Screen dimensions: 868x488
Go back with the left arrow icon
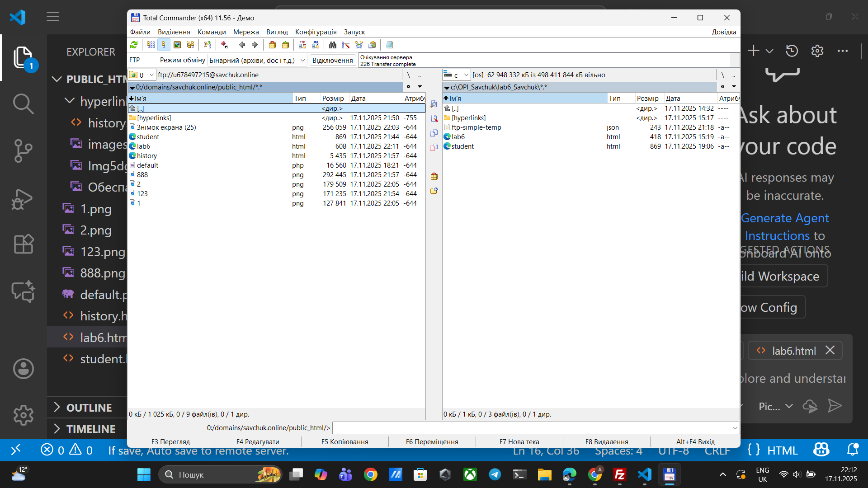[x=242, y=45]
